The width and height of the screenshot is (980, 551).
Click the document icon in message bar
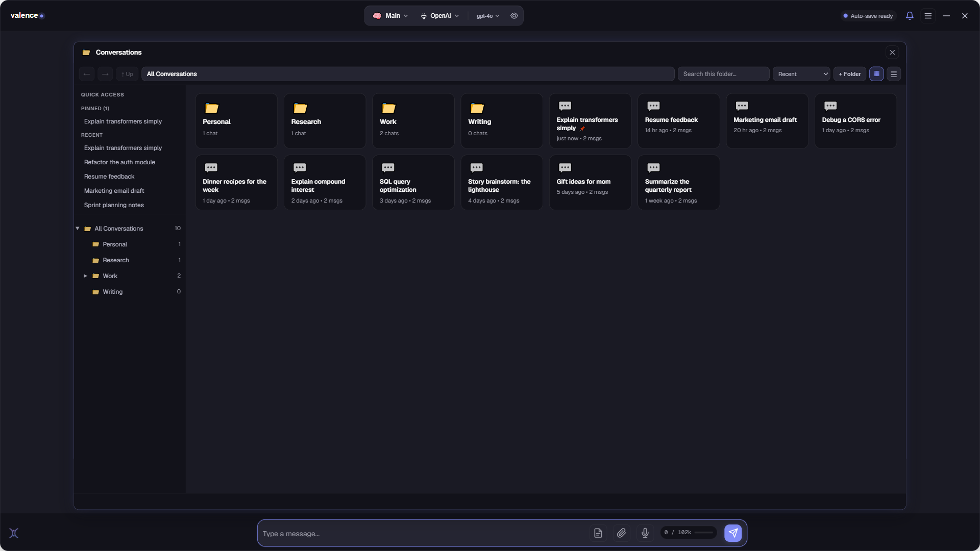coord(598,533)
